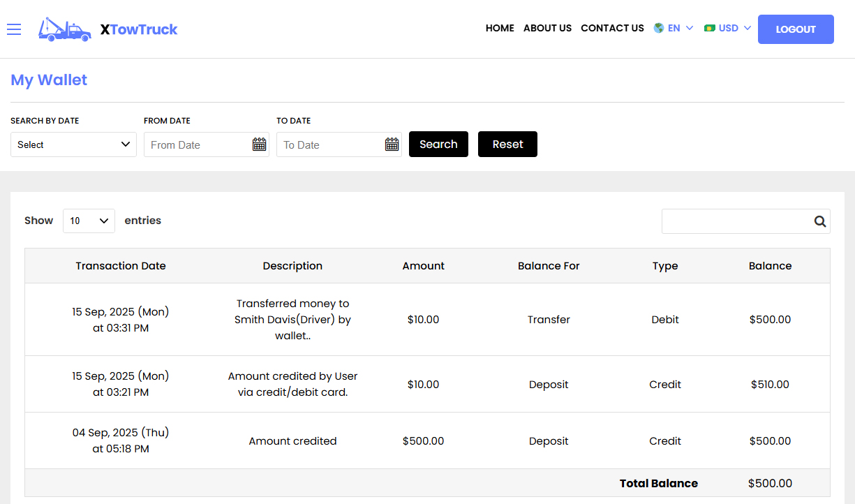Open the Show entries dropdown

89,220
